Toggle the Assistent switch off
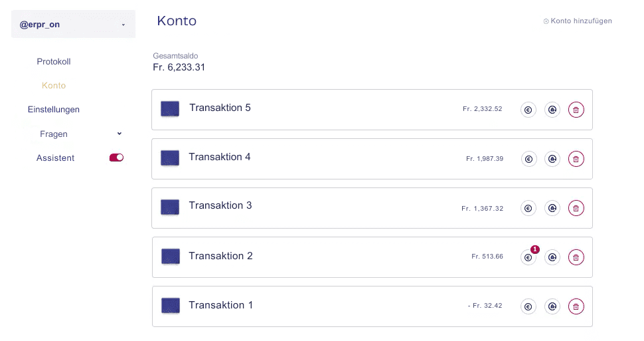 pos(116,158)
